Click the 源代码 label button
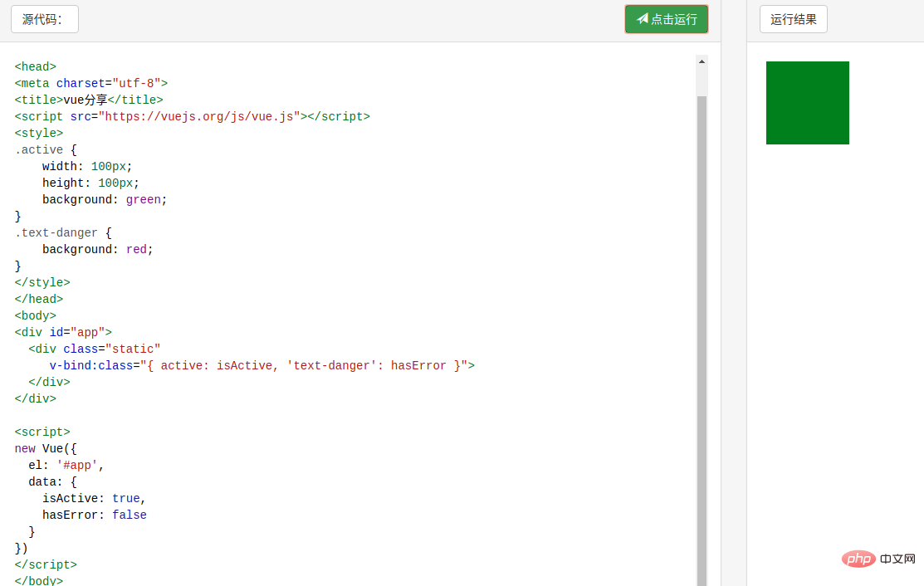 click(45, 19)
